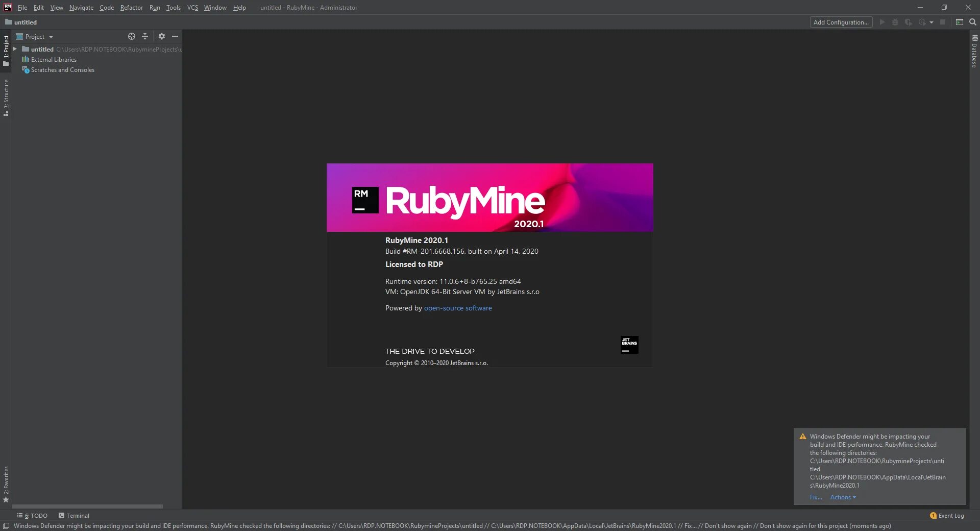Click the Stop square icon
Image resolution: width=980 pixels, height=531 pixels.
(943, 22)
